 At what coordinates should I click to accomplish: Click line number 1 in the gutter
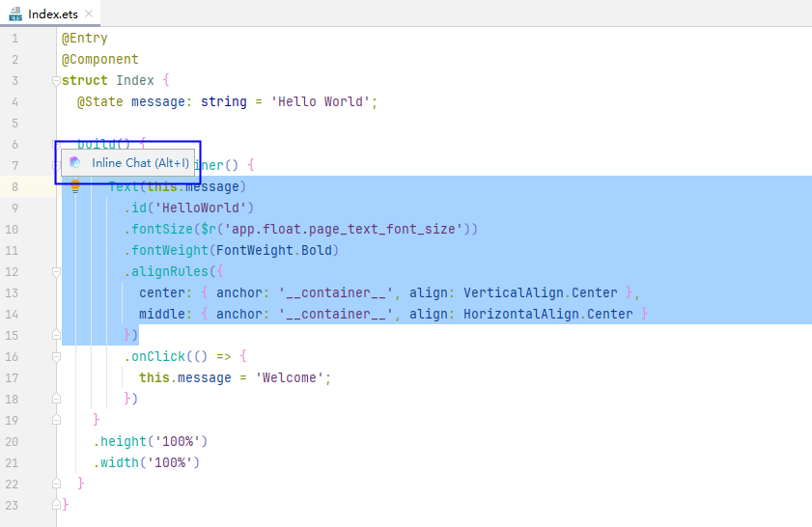(x=14, y=39)
